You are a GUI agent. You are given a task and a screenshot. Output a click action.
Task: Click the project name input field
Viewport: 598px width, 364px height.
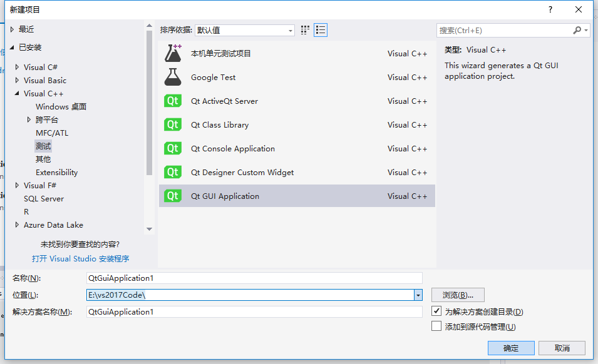(x=254, y=278)
